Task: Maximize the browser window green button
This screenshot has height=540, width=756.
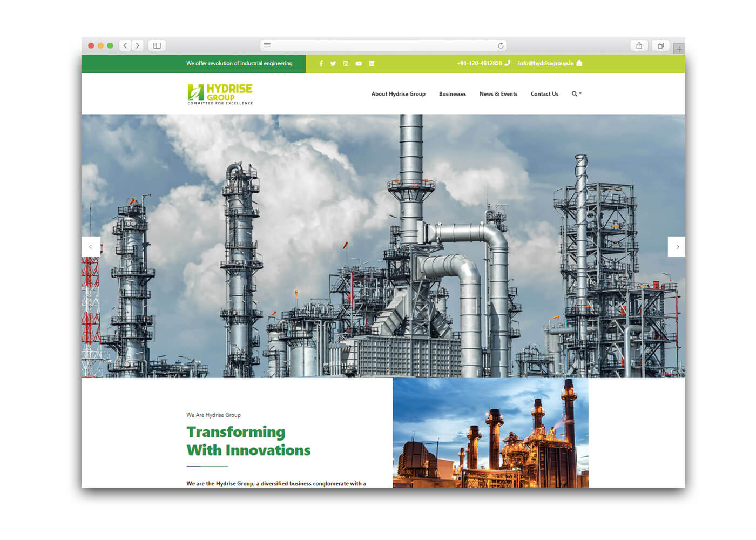Action: click(110, 46)
